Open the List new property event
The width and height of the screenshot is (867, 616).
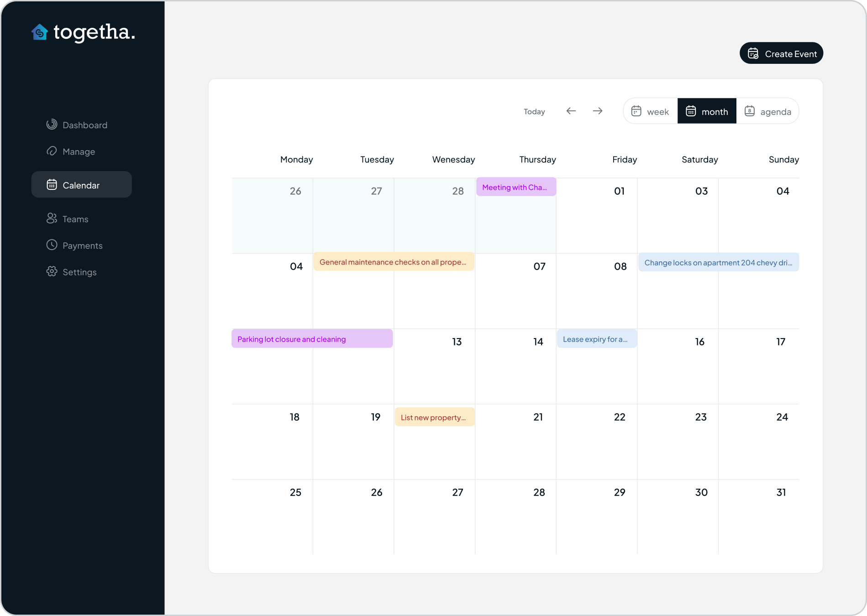click(x=434, y=417)
